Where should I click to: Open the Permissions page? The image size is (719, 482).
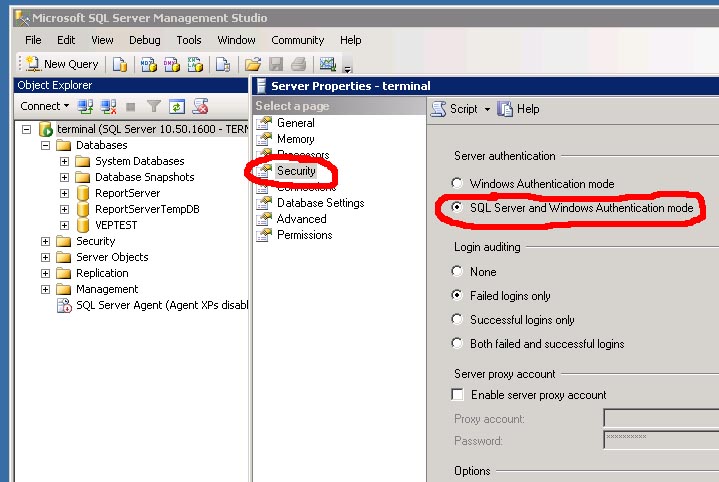coord(304,235)
